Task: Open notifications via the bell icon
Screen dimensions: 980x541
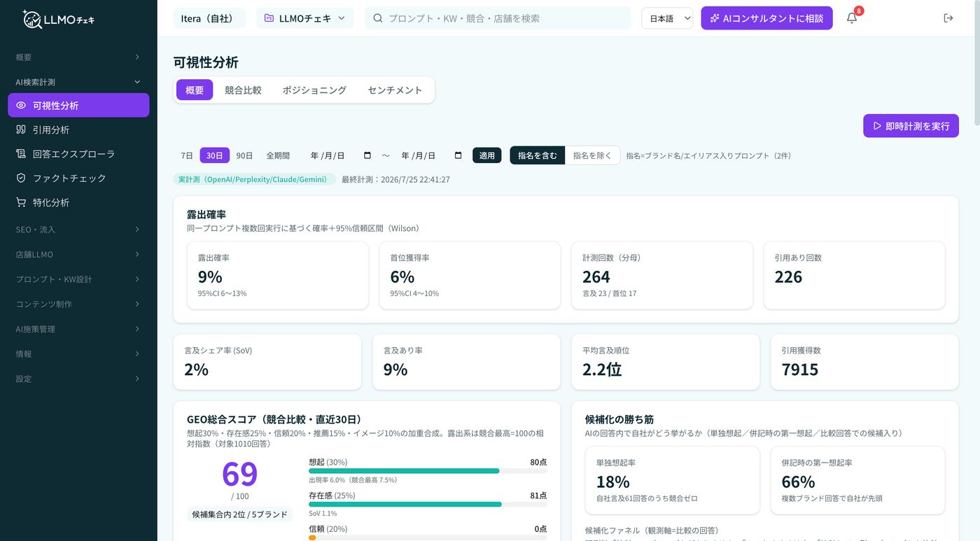Action: 852,18
